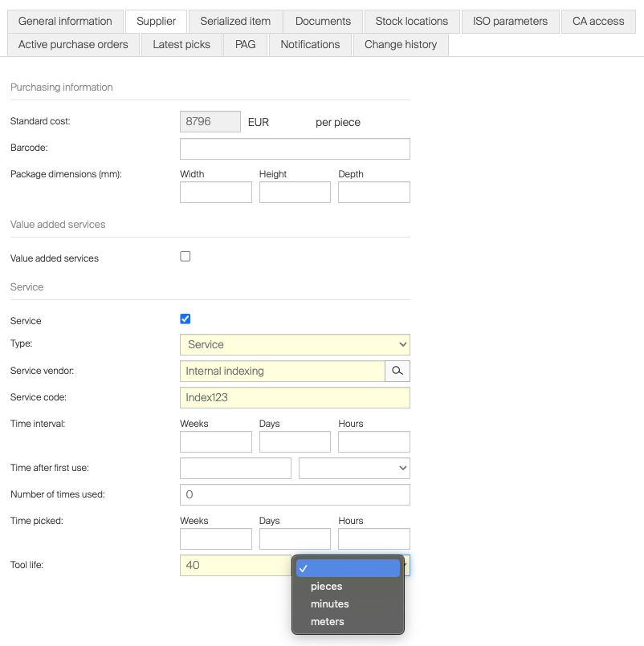
Task: Select the Number of times used field
Action: click(x=295, y=494)
